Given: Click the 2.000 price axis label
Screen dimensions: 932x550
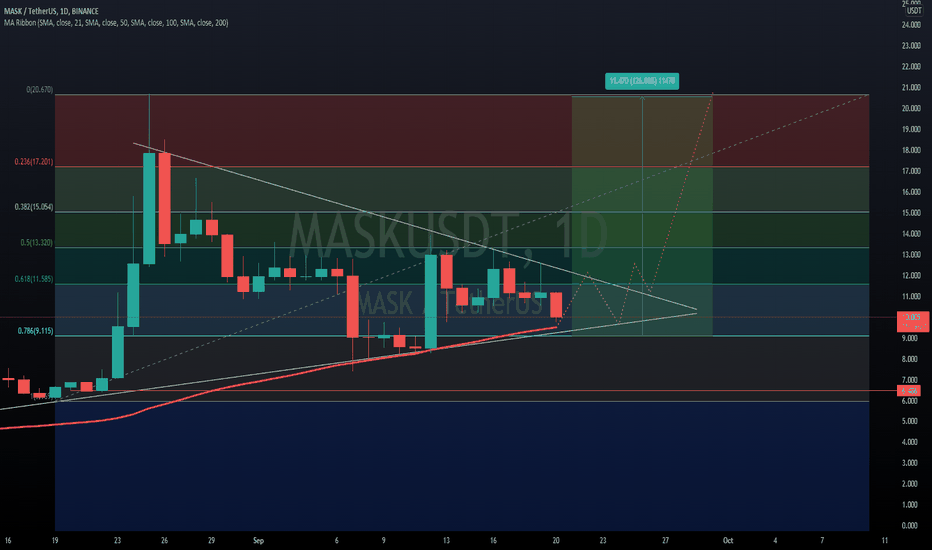Looking at the screenshot, I should pyautogui.click(x=910, y=483).
